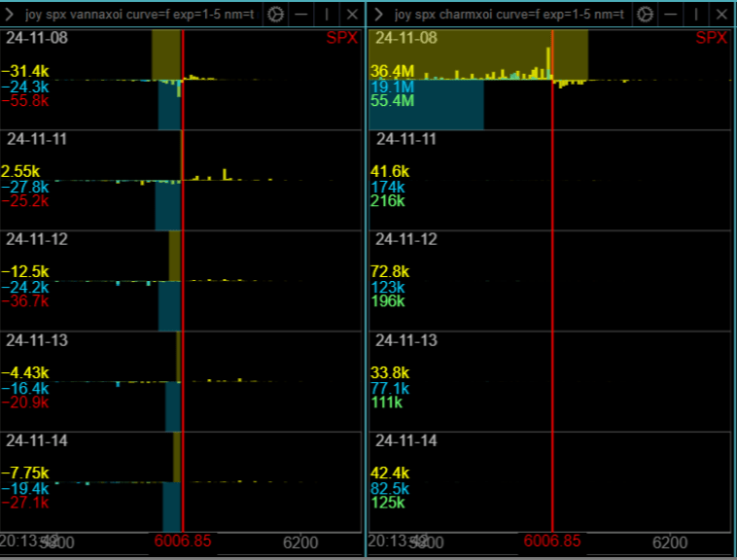Viewport: 737px width, 560px height.
Task: Minimize the charmxoi panel
Action: (x=671, y=15)
